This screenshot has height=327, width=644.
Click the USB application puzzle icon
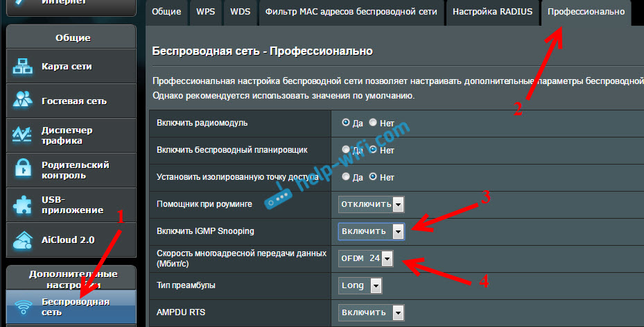(x=24, y=205)
